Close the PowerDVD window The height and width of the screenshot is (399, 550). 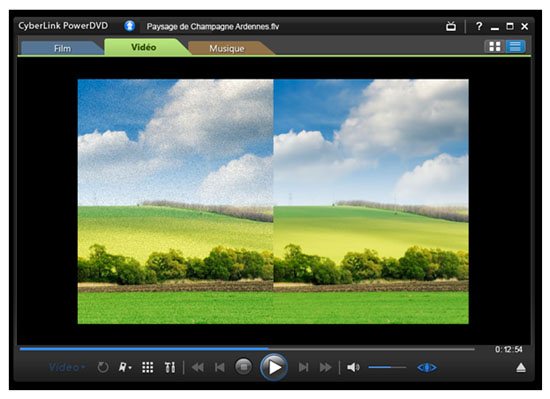[525, 26]
